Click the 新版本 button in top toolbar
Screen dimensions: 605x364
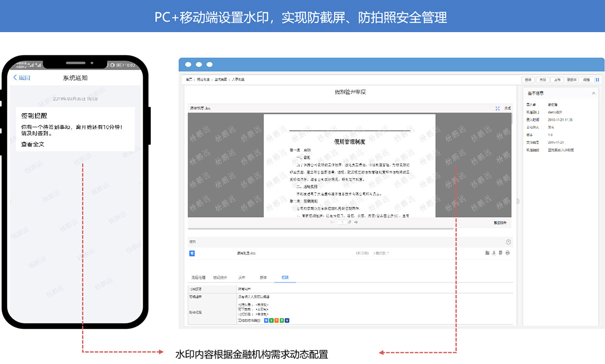point(572,80)
